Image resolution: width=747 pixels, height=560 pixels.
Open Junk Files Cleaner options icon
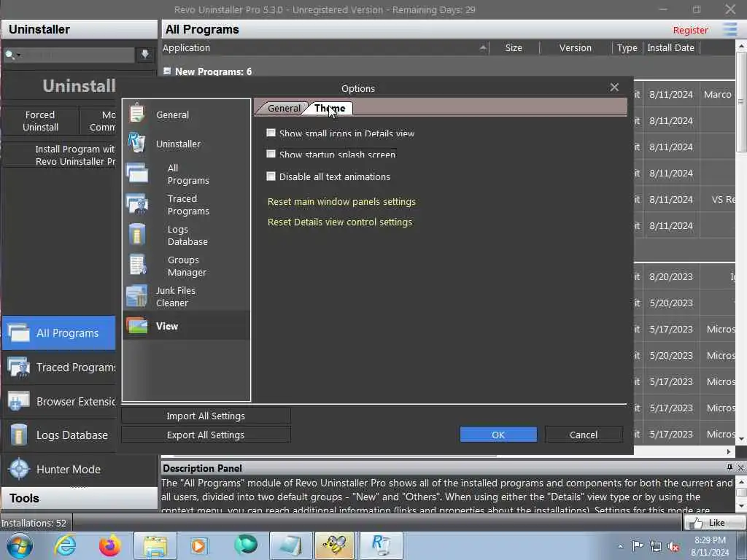coord(136,296)
